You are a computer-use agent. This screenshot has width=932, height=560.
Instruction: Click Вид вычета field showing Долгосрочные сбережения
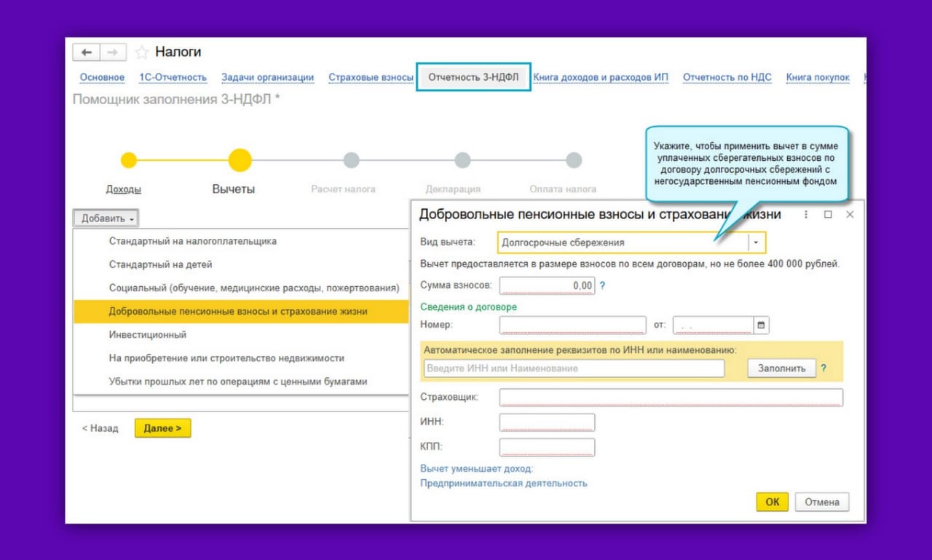[623, 242]
